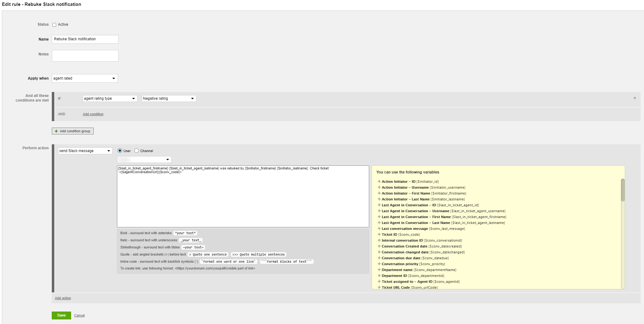Image resolution: width=644 pixels, height=324 pixels.
Task: Click plus icon beside Action Initiator – First Name
Action: (379, 193)
